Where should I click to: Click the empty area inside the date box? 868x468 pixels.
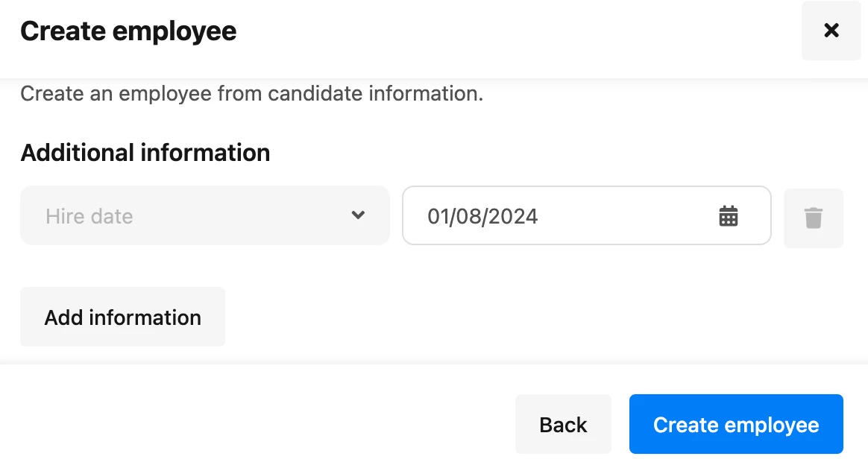(x=626, y=216)
